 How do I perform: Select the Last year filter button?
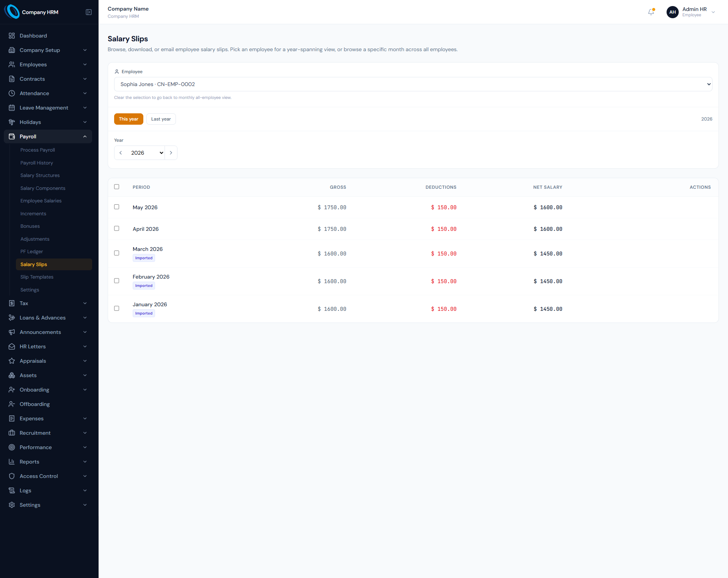coord(161,119)
